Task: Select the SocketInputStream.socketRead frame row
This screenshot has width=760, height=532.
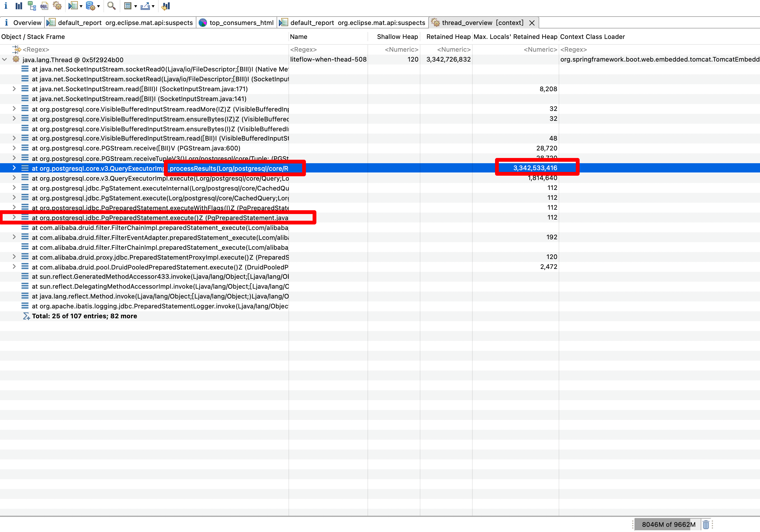Action: click(160, 79)
